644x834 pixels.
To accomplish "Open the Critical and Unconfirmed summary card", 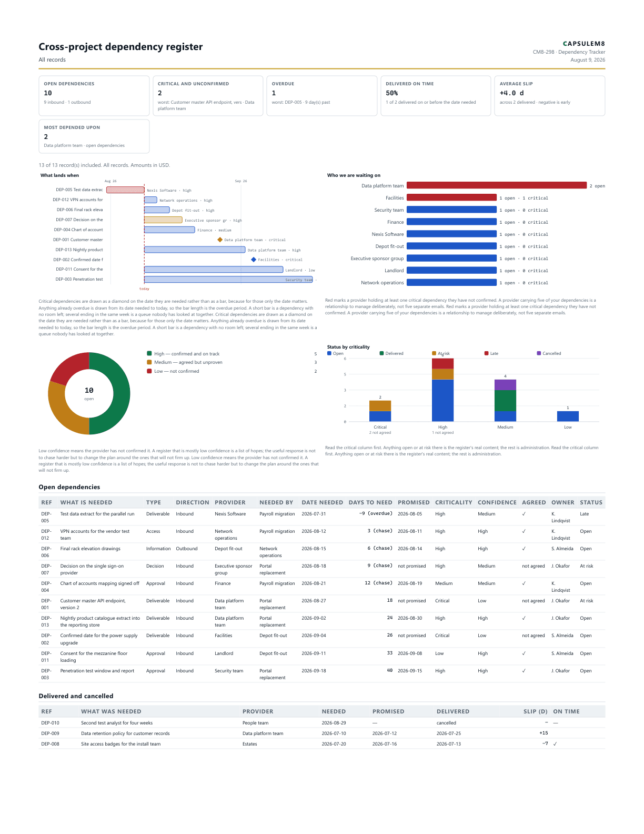I will [x=208, y=96].
